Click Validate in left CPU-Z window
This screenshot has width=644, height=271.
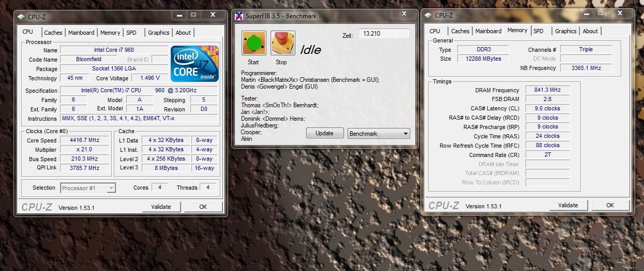[x=161, y=207]
